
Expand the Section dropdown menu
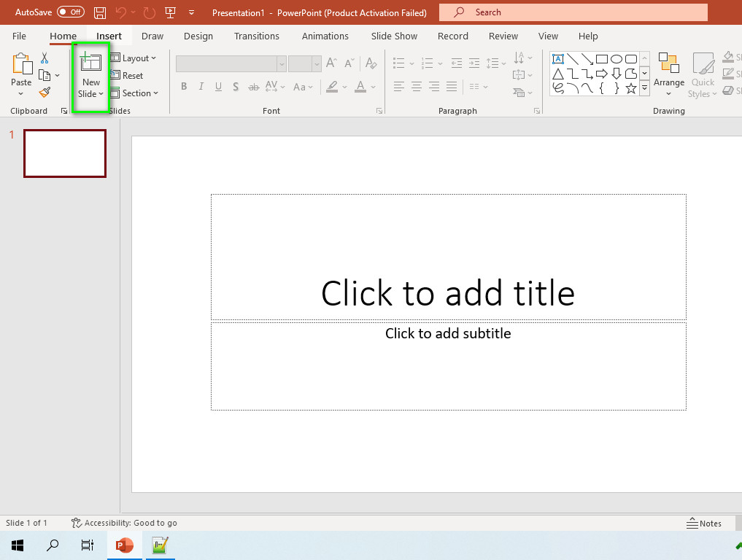[134, 93]
